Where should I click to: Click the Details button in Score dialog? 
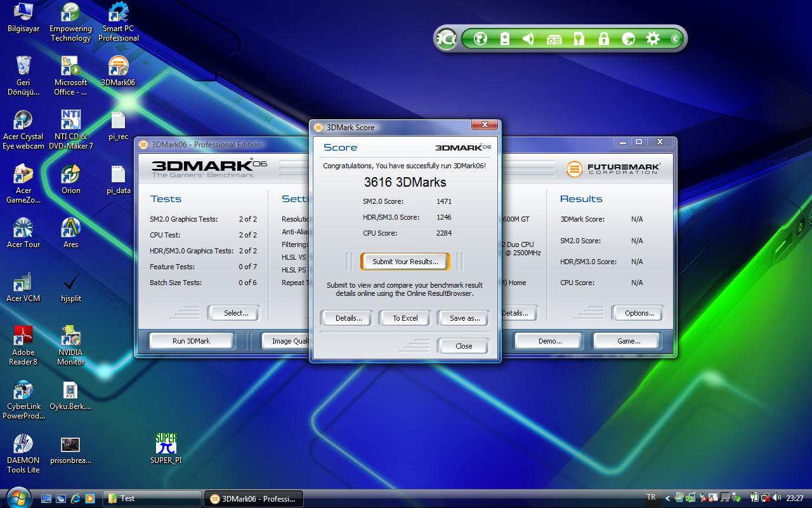point(348,318)
